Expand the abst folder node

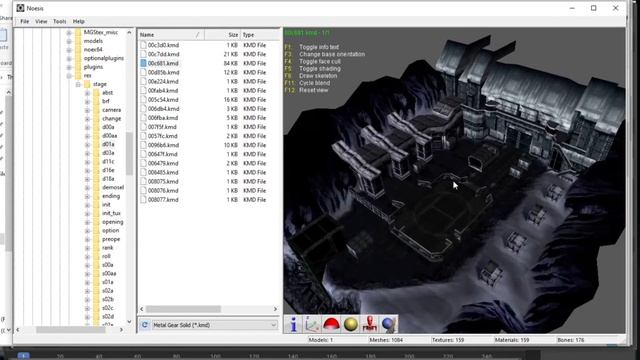[87, 93]
